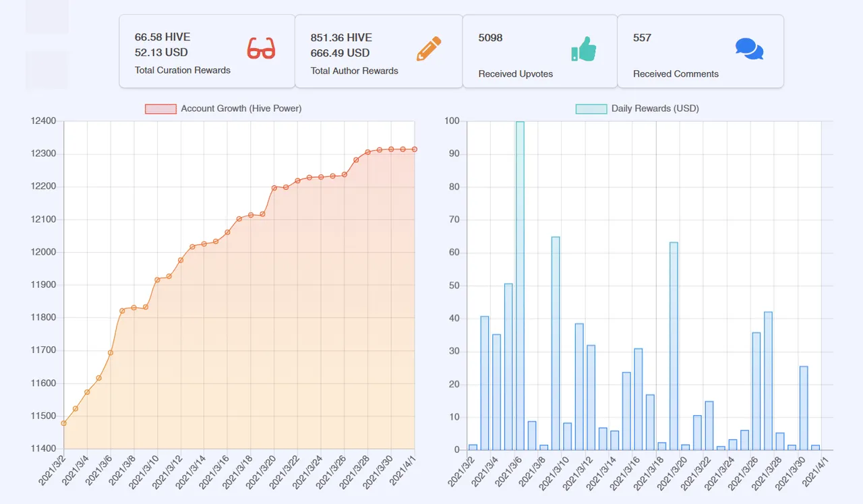Image resolution: width=863 pixels, height=504 pixels.
Task: Click the 66.58 HIVE value
Action: click(162, 37)
